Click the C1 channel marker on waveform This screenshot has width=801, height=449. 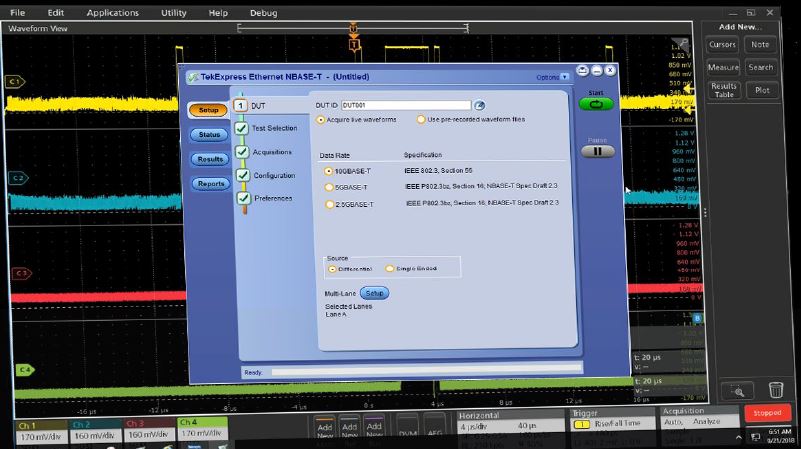click(15, 80)
